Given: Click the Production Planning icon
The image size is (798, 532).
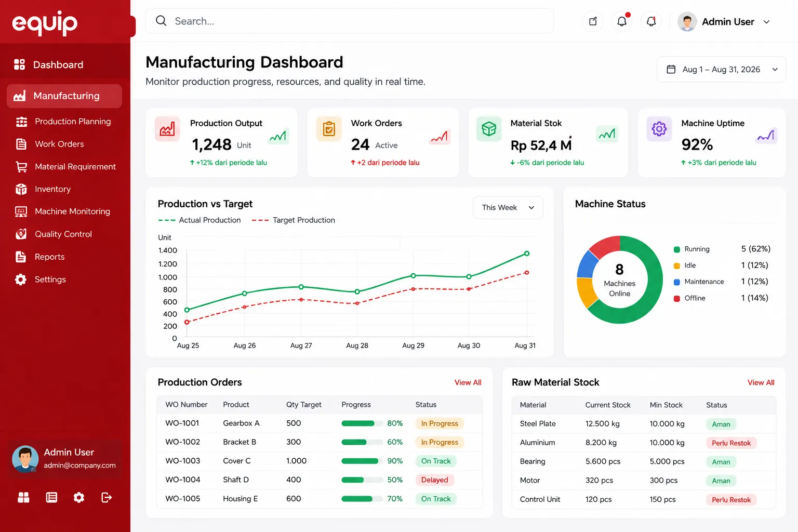Looking at the screenshot, I should 21,122.
